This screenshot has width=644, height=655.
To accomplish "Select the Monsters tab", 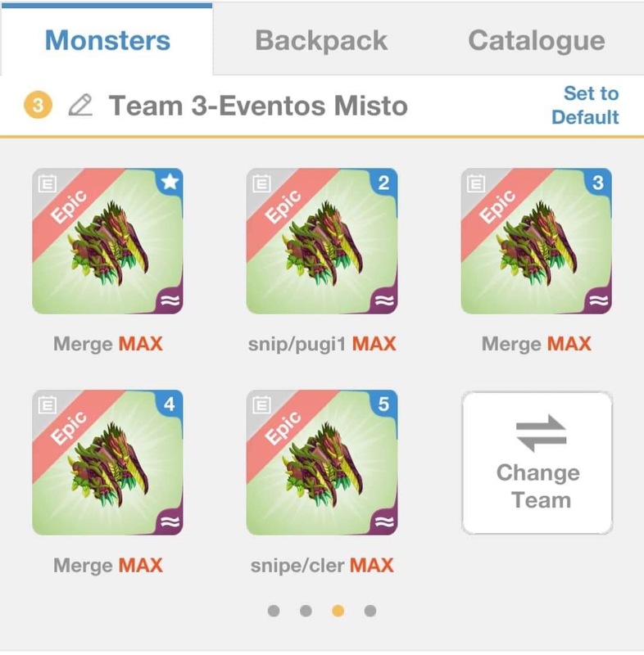I will [x=107, y=40].
